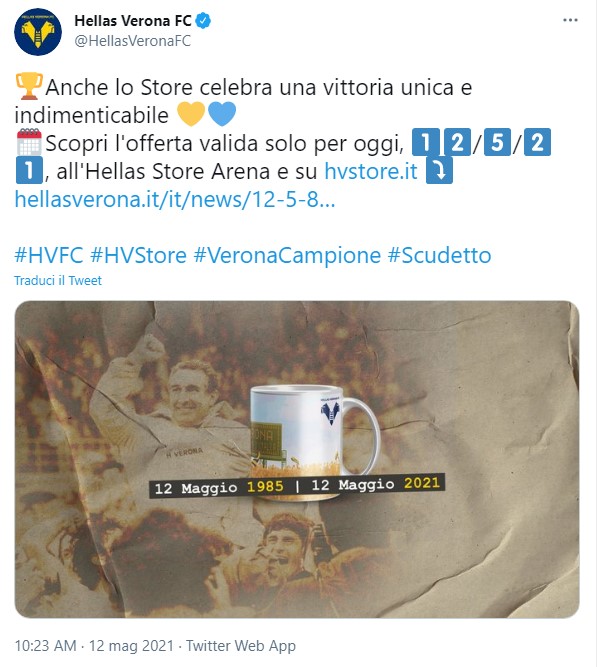Open the @HellasVeronaFC handle
The height and width of the screenshot is (667, 605).
(132, 41)
